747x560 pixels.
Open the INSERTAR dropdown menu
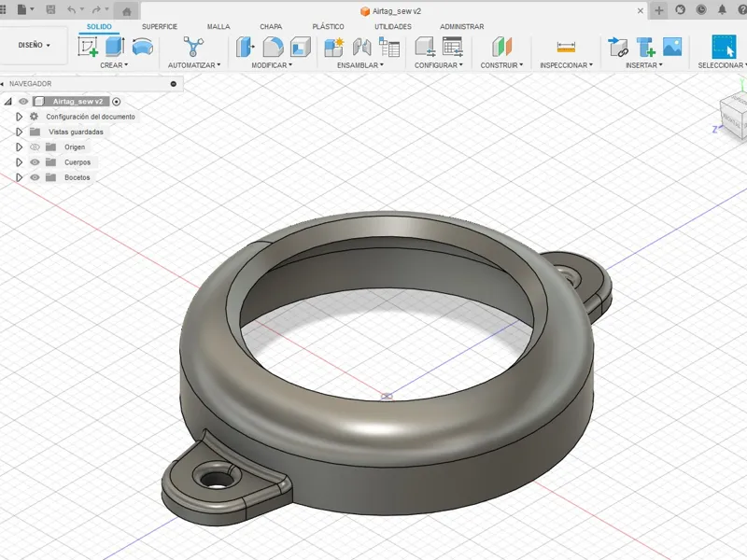643,65
